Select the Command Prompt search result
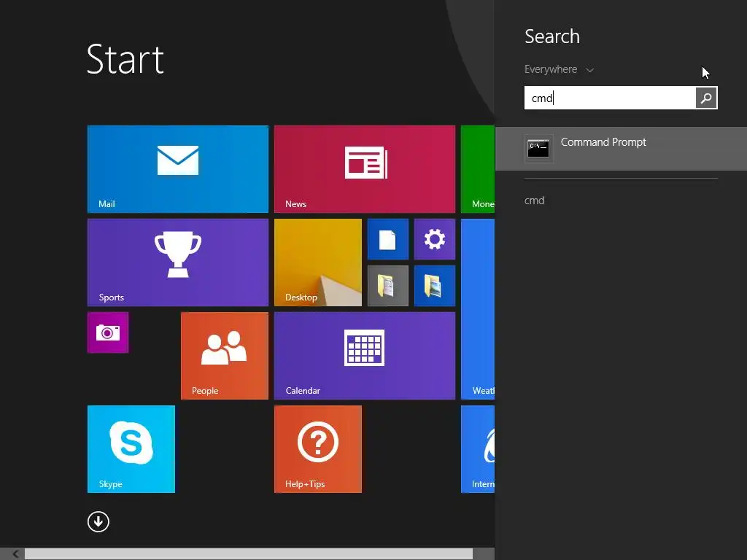The height and width of the screenshot is (560, 747). (622, 149)
